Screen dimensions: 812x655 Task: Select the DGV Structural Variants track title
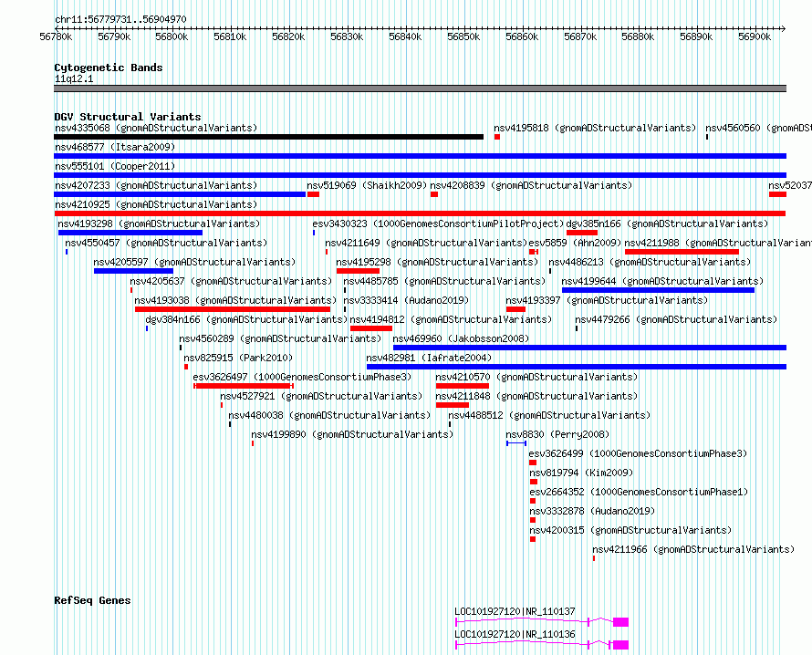[x=128, y=117]
